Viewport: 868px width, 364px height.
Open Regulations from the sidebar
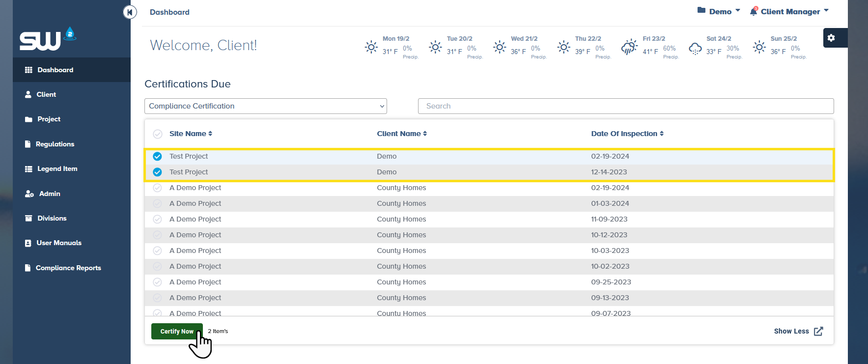55,144
